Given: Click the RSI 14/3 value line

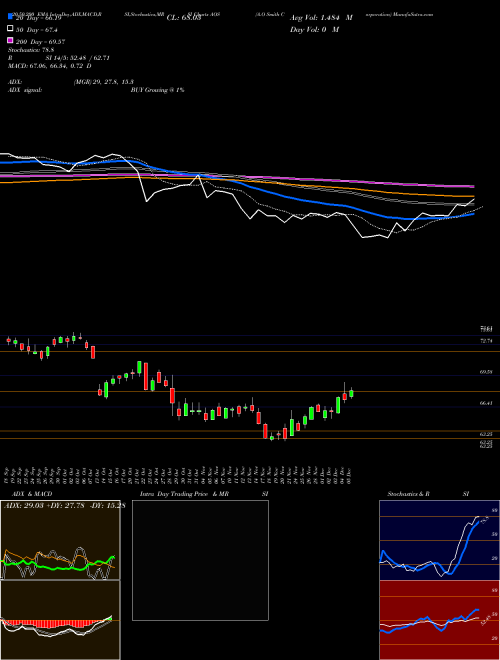Looking at the screenshot, I should click(x=59, y=58).
